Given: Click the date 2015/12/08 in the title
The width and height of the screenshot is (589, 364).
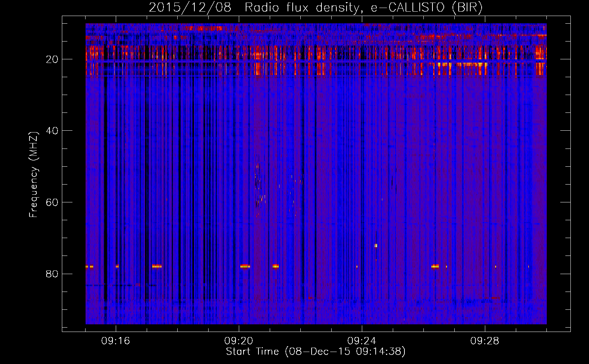Looking at the screenshot, I should tap(190, 7).
